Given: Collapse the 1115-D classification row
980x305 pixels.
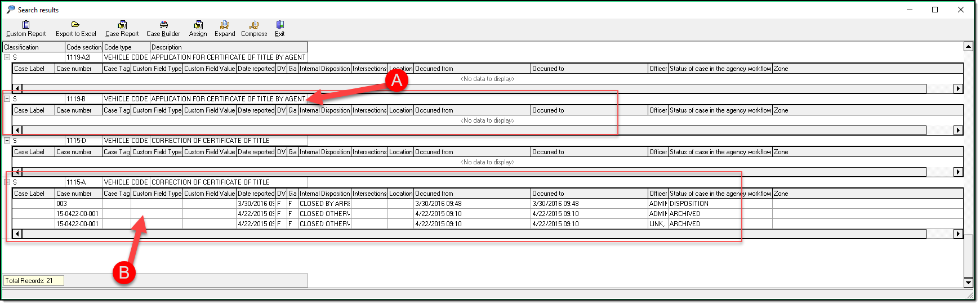Looking at the screenshot, I should [x=7, y=141].
